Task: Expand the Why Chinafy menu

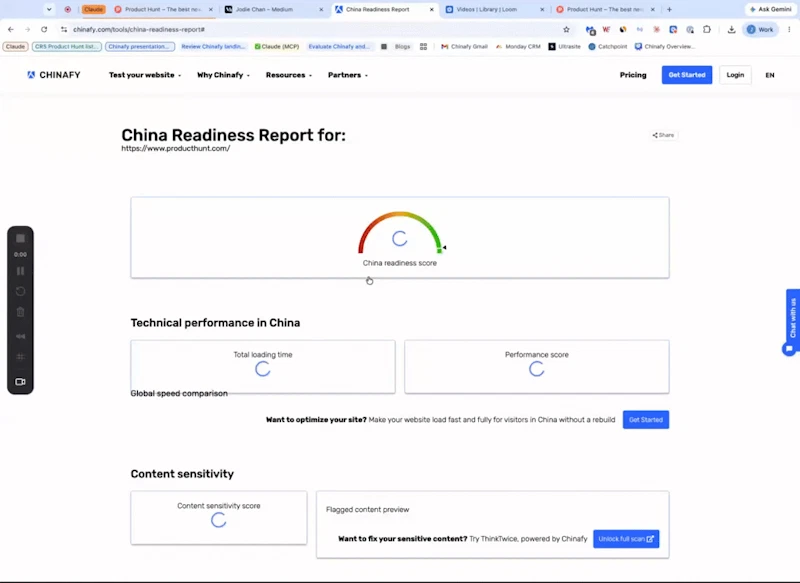Action: [x=223, y=75]
